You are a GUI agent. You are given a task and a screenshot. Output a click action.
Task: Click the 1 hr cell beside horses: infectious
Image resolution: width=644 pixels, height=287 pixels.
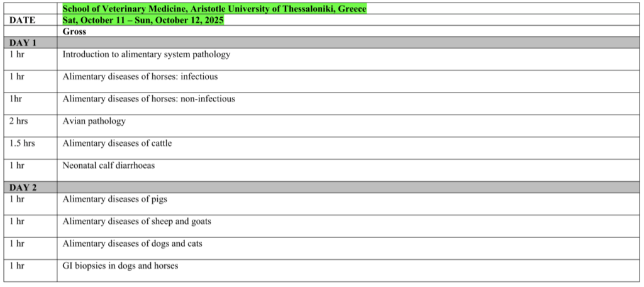[x=30, y=81]
